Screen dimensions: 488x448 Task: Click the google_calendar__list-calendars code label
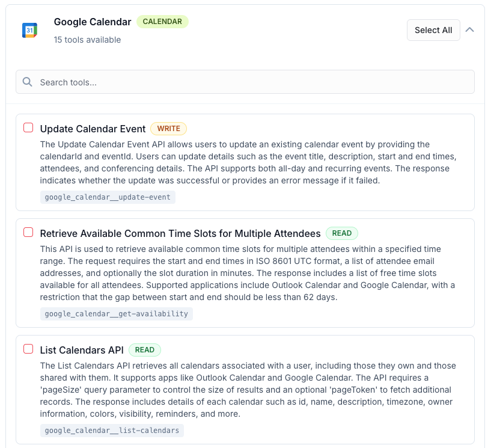112,430
